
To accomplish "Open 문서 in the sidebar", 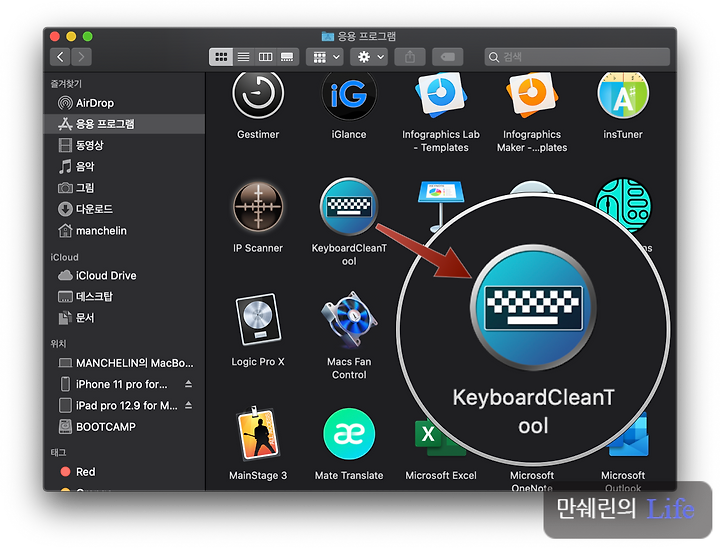I will 124,317.
